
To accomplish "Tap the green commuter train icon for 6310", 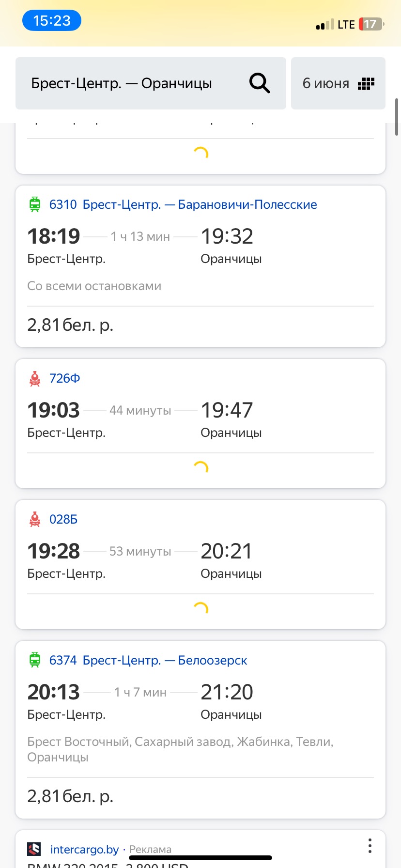I will 35,204.
